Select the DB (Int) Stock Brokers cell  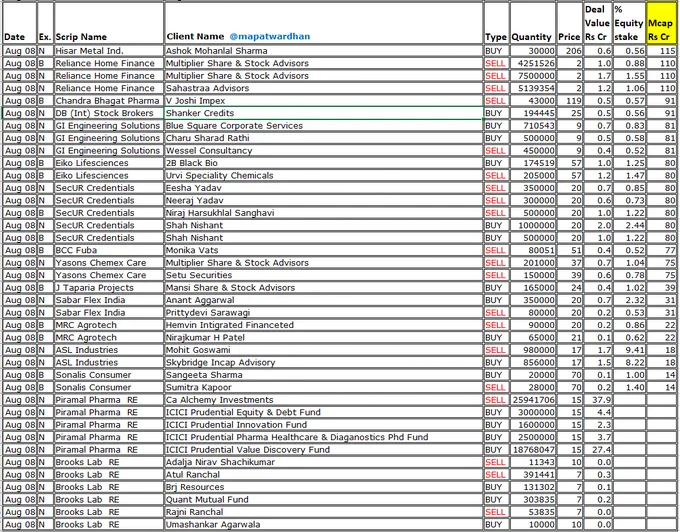[108, 113]
